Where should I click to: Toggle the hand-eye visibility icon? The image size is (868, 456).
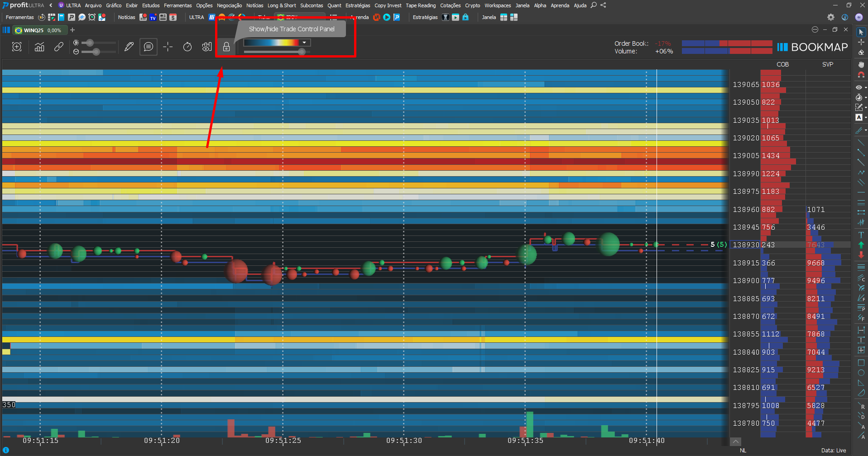(x=207, y=47)
